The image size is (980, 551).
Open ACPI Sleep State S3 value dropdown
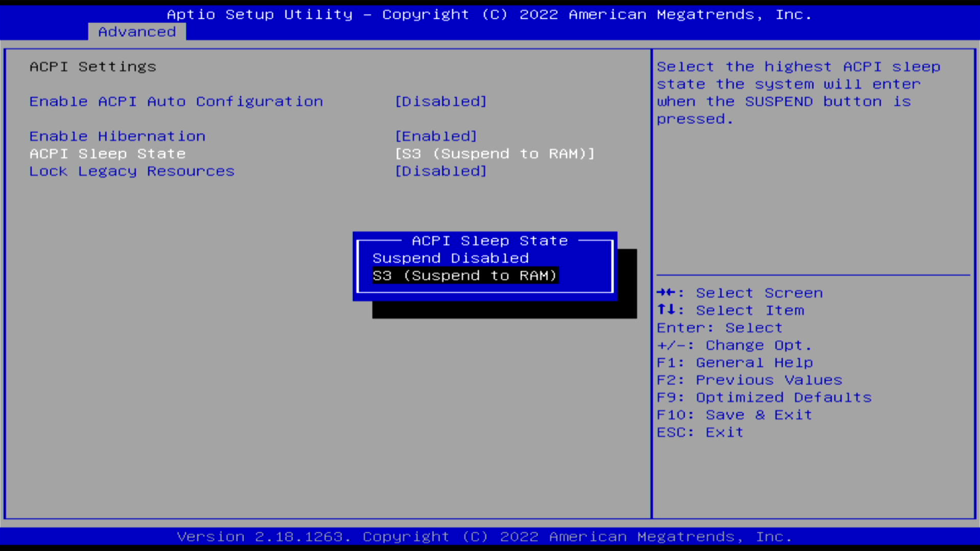(x=495, y=154)
